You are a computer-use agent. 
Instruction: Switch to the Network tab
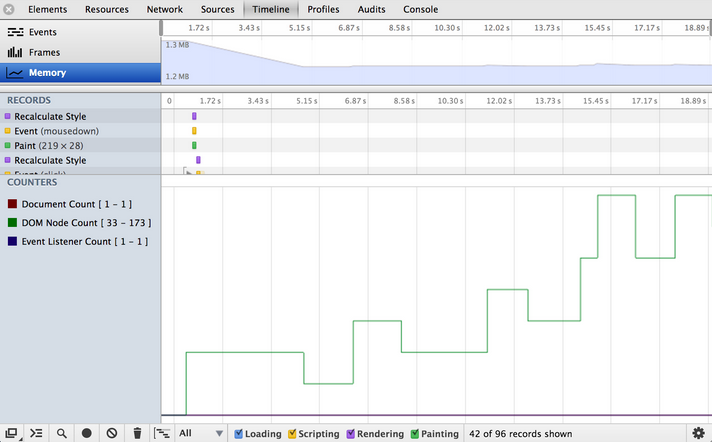[x=165, y=9]
